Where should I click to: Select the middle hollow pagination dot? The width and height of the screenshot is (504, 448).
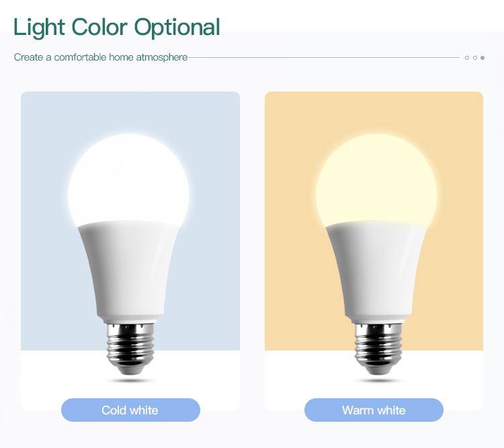pos(475,58)
